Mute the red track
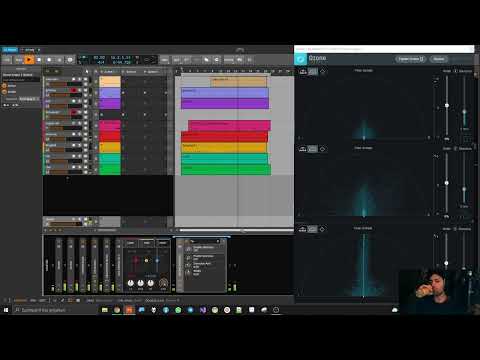Viewport: 480px width, 360px height. point(86,134)
